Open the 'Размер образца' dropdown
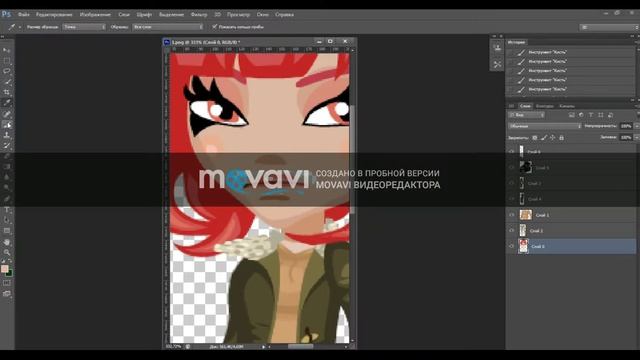 tap(84, 27)
